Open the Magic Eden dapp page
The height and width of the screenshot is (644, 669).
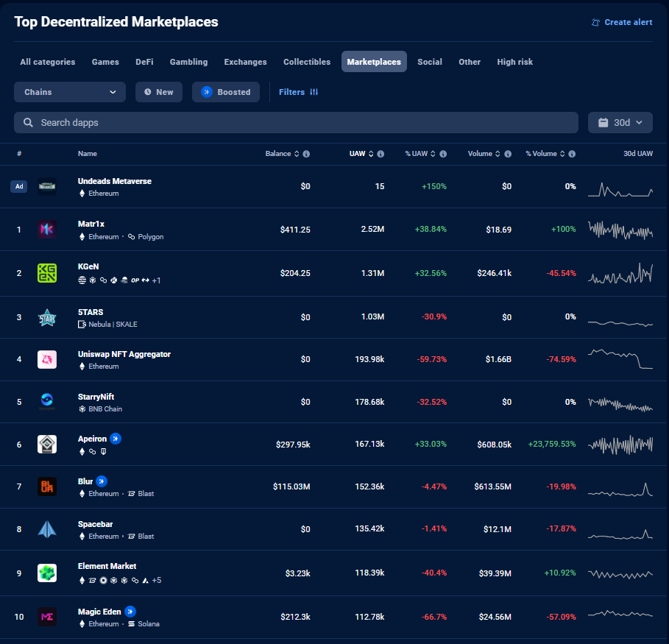point(99,612)
